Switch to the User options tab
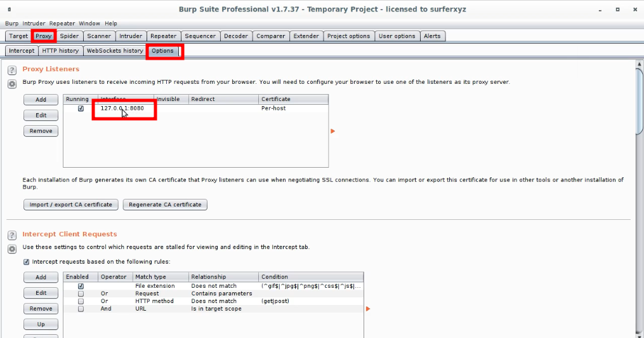The image size is (644, 338). tap(397, 36)
